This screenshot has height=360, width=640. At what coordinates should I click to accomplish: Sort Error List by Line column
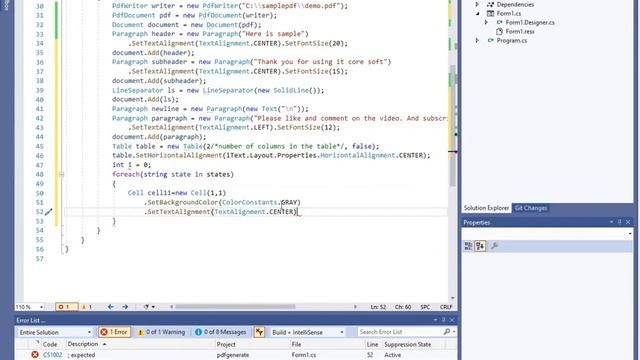point(373,344)
